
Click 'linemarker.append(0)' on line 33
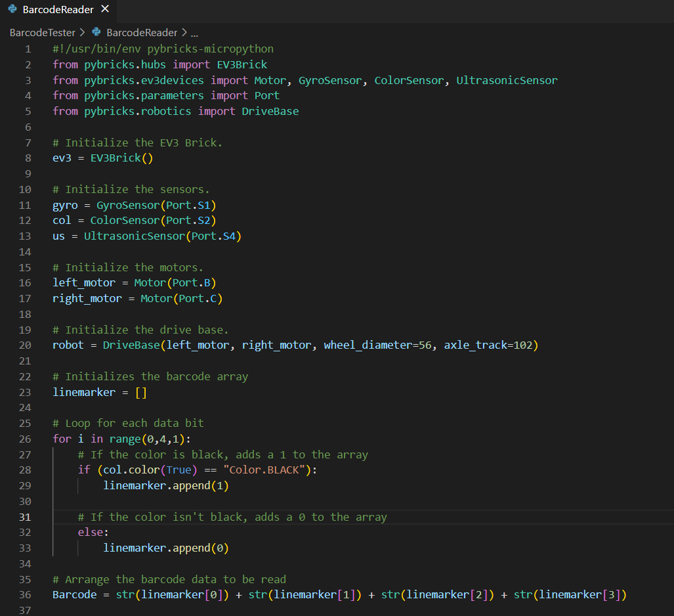166,548
